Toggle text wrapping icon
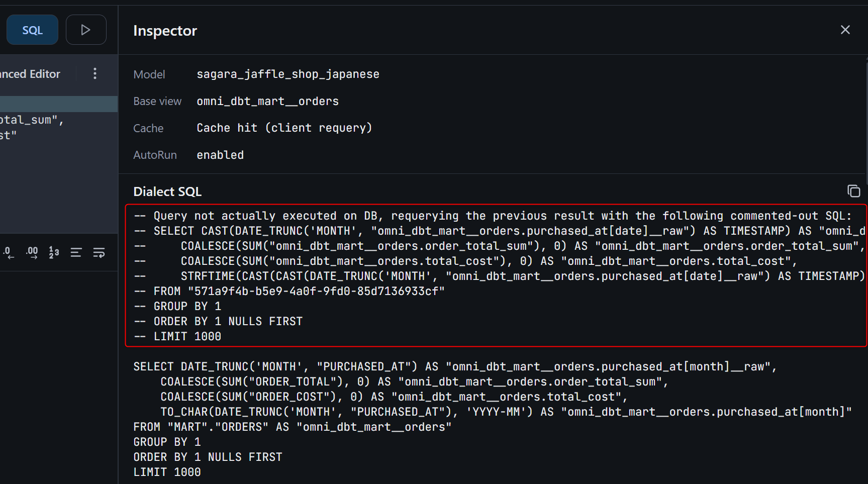 [99, 252]
